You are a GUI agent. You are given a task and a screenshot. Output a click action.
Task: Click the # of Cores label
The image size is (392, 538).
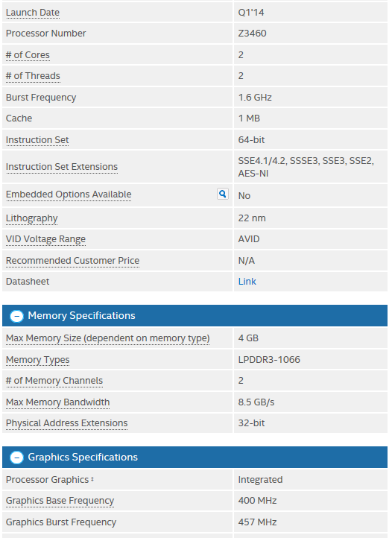[x=28, y=55]
